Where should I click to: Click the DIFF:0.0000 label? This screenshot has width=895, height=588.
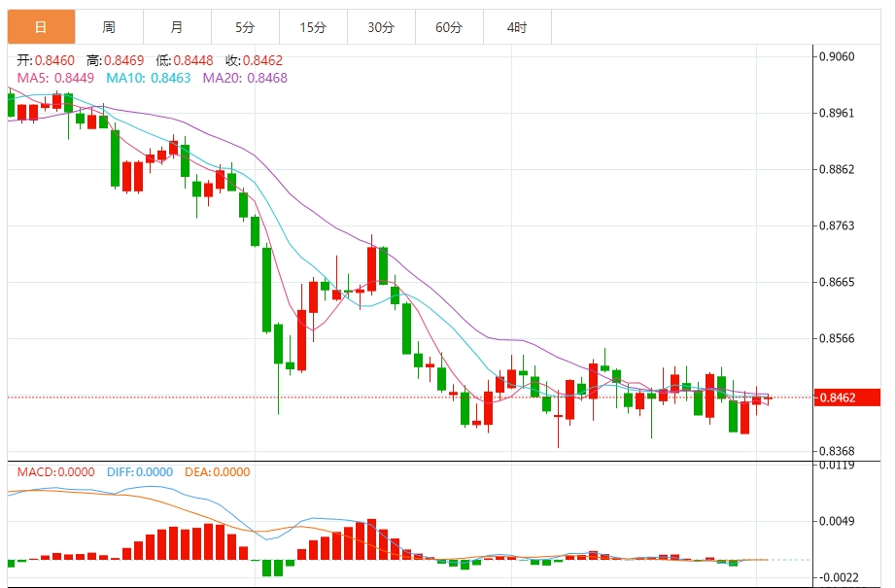coord(140,472)
